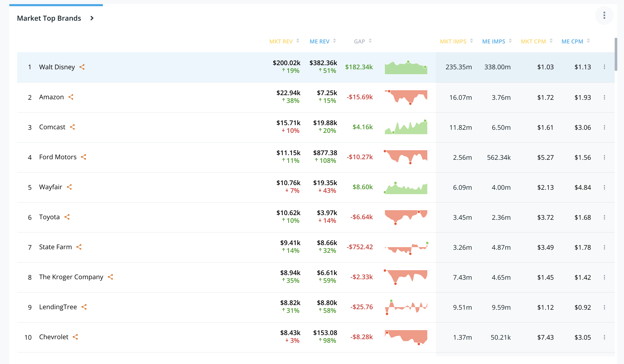Click Wayfair ME CPM $4.84

[x=583, y=187]
